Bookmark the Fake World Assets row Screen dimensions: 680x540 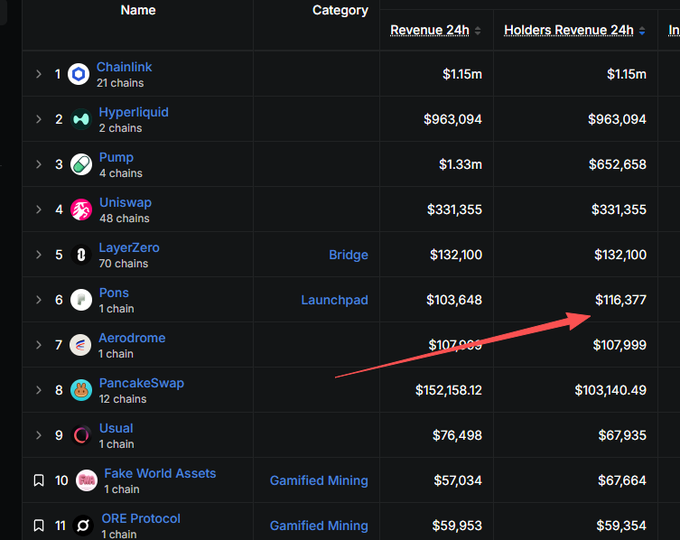coord(39,480)
